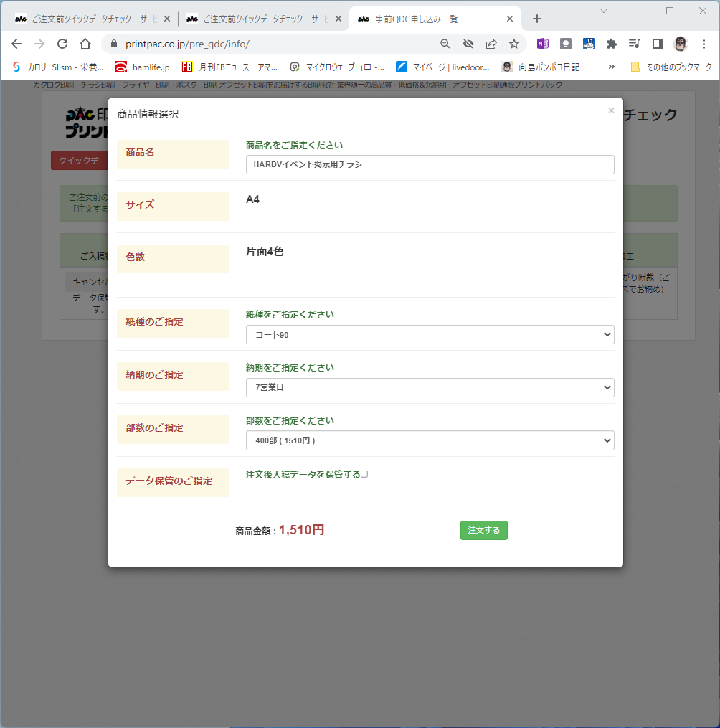Open the 月刊FBニュース bookmark
Viewport: 720px width, 728px height.
[x=229, y=67]
